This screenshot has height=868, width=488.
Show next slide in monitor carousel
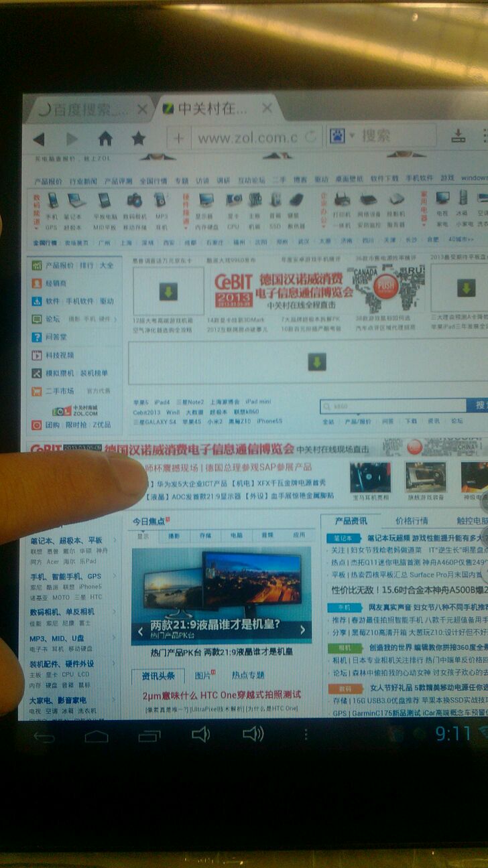tap(302, 630)
